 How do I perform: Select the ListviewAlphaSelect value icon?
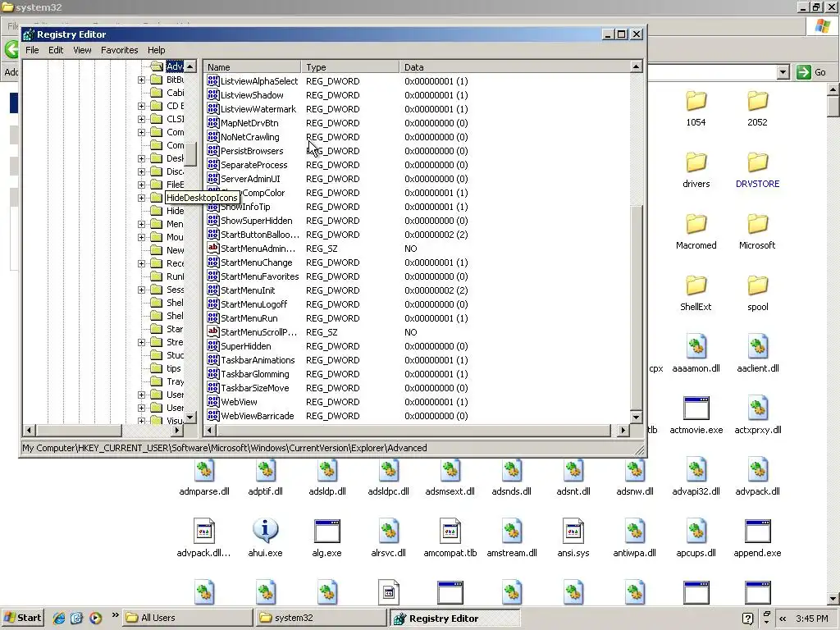(212, 81)
